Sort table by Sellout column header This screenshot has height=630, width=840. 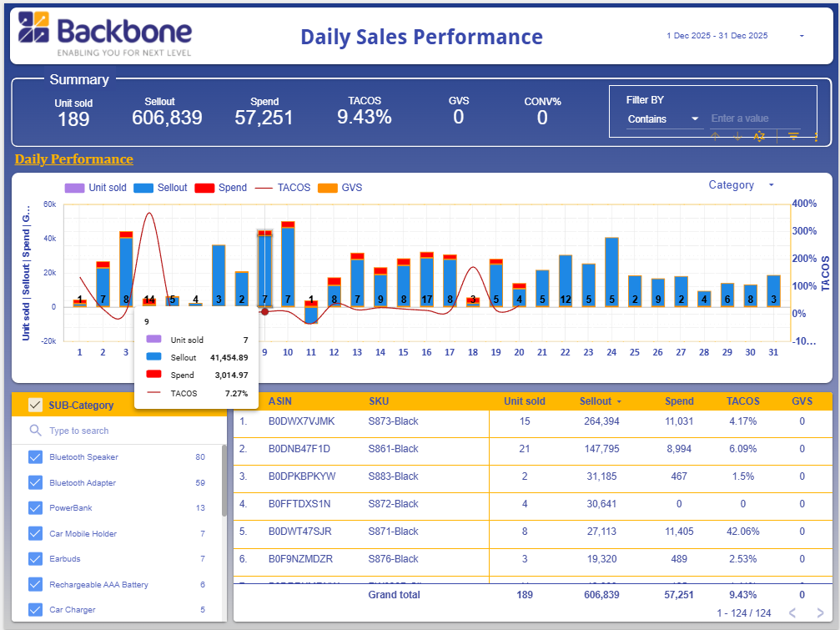pos(596,401)
